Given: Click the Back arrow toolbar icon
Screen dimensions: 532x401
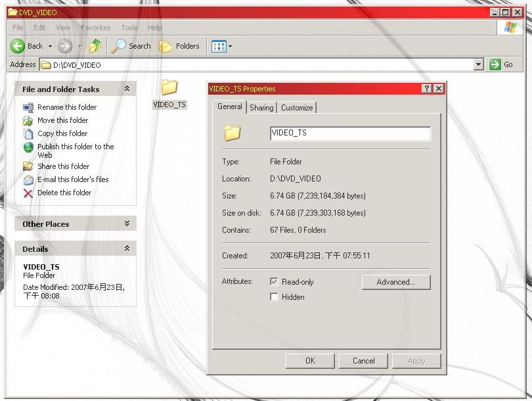Looking at the screenshot, I should (18, 46).
